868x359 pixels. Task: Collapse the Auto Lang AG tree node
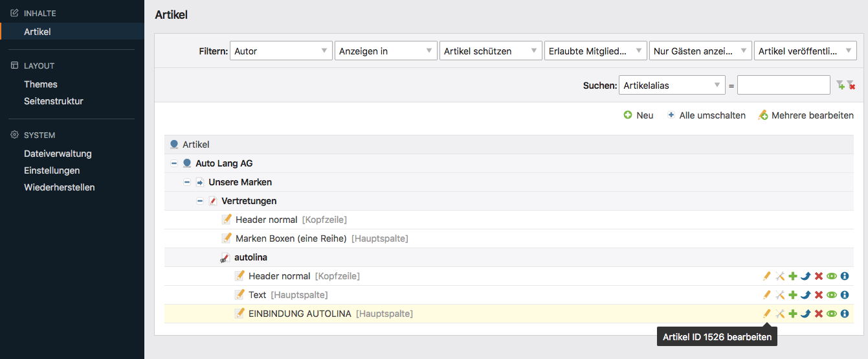click(x=174, y=163)
